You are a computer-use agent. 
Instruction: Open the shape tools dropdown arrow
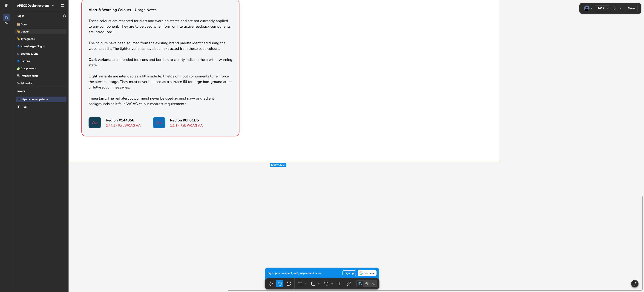[319, 284]
